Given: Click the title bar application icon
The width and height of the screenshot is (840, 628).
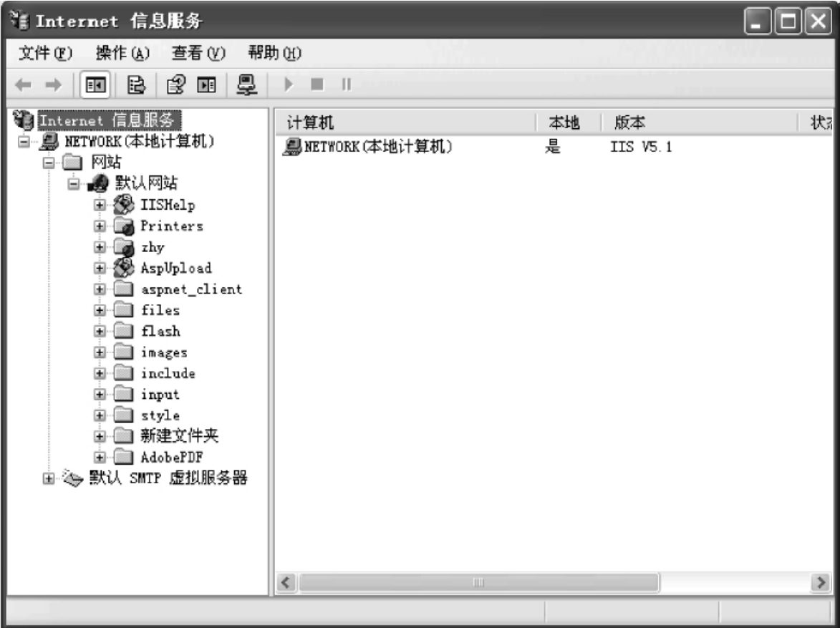Looking at the screenshot, I should (20, 20).
